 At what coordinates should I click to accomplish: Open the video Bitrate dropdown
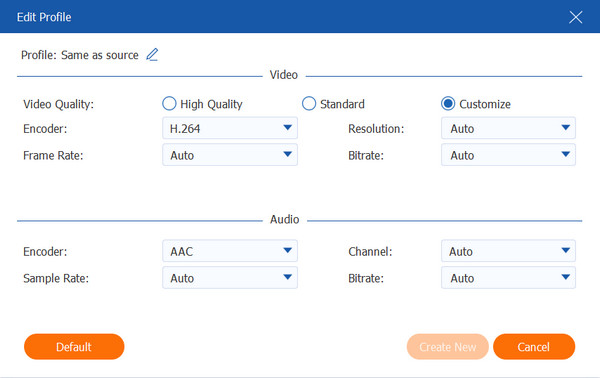tap(508, 155)
